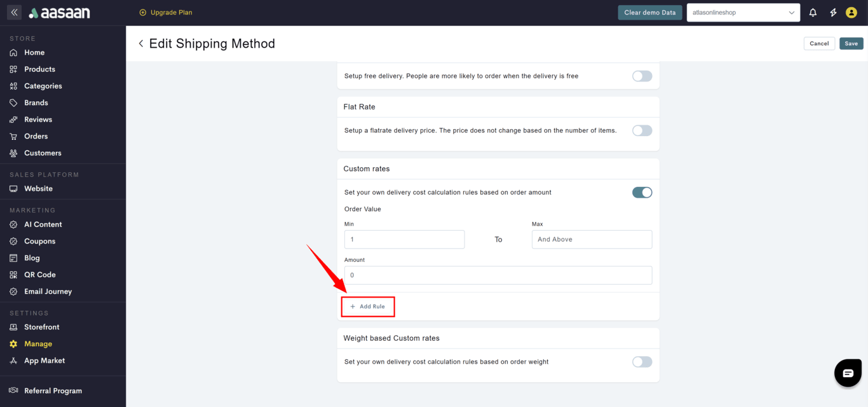Click the lightning bolt quick actions icon
868x407 pixels.
coord(833,13)
